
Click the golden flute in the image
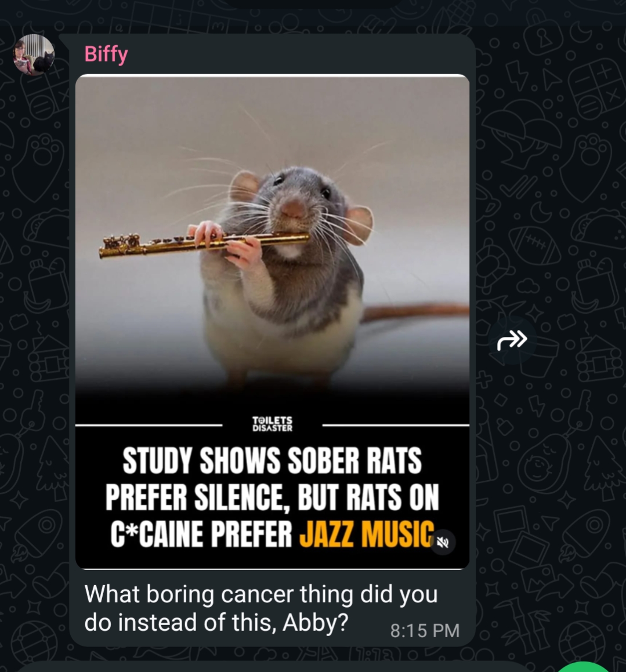point(204,242)
